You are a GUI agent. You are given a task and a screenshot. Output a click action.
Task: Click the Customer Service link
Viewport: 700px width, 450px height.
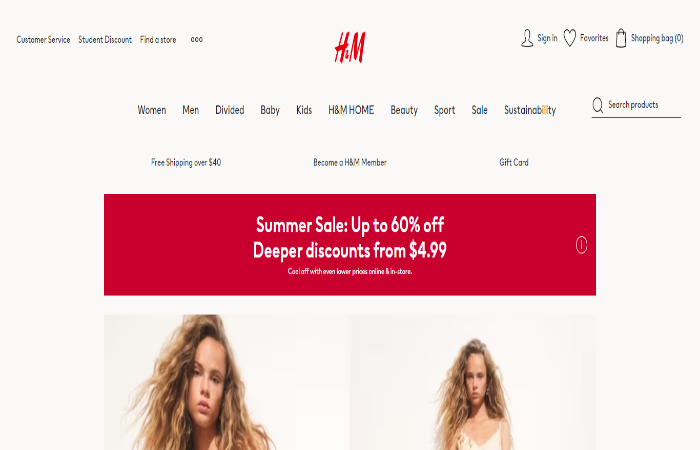43,40
